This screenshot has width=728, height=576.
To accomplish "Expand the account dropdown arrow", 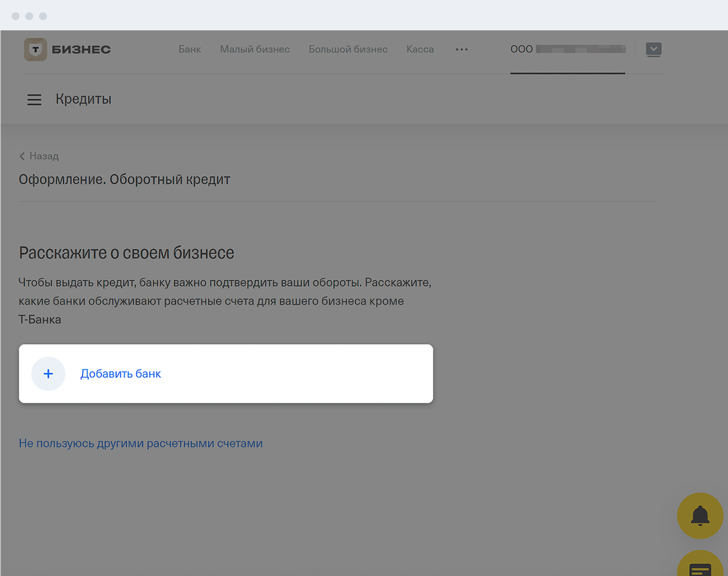I will pos(653,49).
